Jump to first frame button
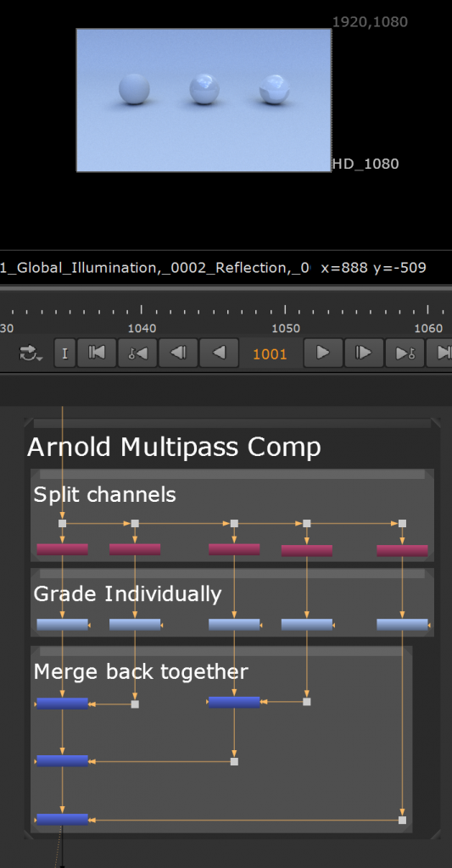Viewport: 452px width, 868px height. pos(97,353)
